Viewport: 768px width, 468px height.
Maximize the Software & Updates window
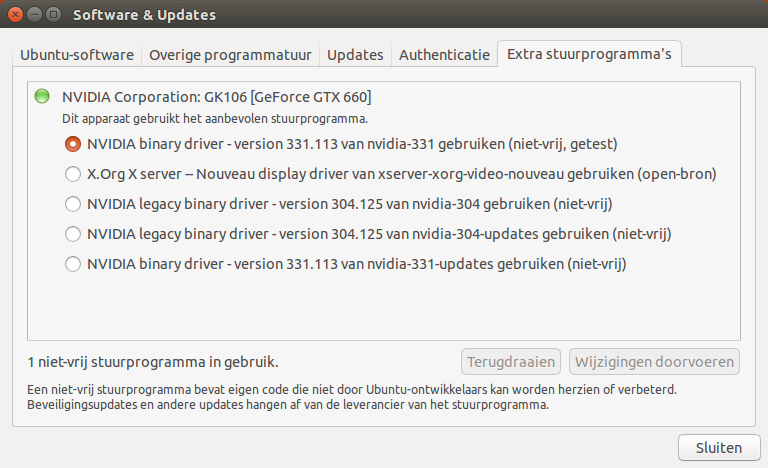point(53,15)
